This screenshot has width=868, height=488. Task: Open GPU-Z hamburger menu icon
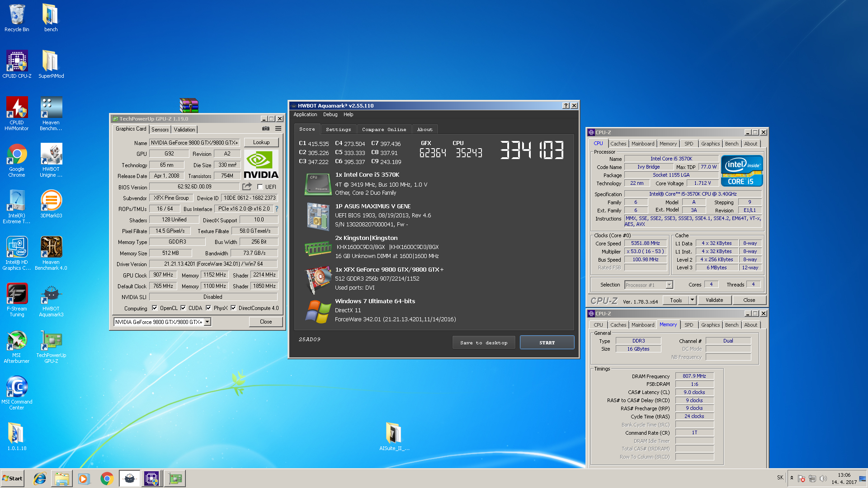(278, 129)
